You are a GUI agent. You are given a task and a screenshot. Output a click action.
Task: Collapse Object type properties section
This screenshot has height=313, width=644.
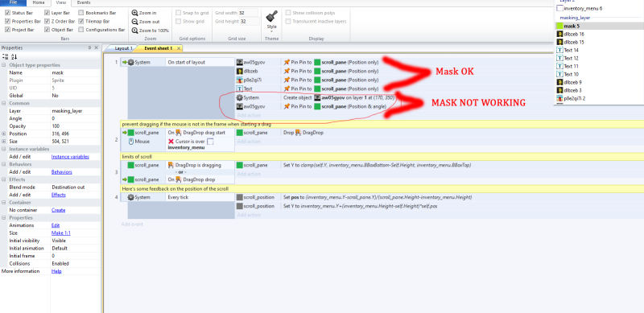[4, 65]
